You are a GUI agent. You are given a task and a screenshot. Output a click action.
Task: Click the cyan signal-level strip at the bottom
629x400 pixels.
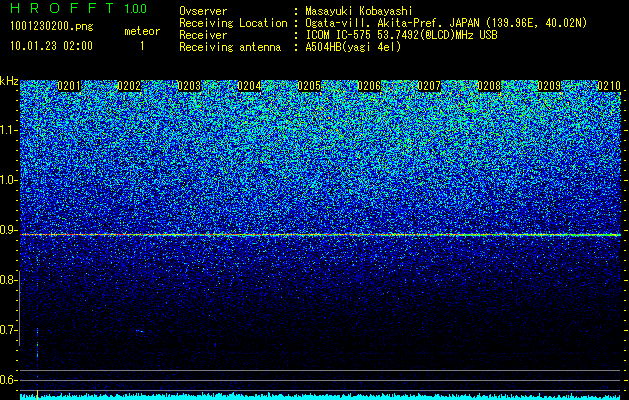pos(321,397)
